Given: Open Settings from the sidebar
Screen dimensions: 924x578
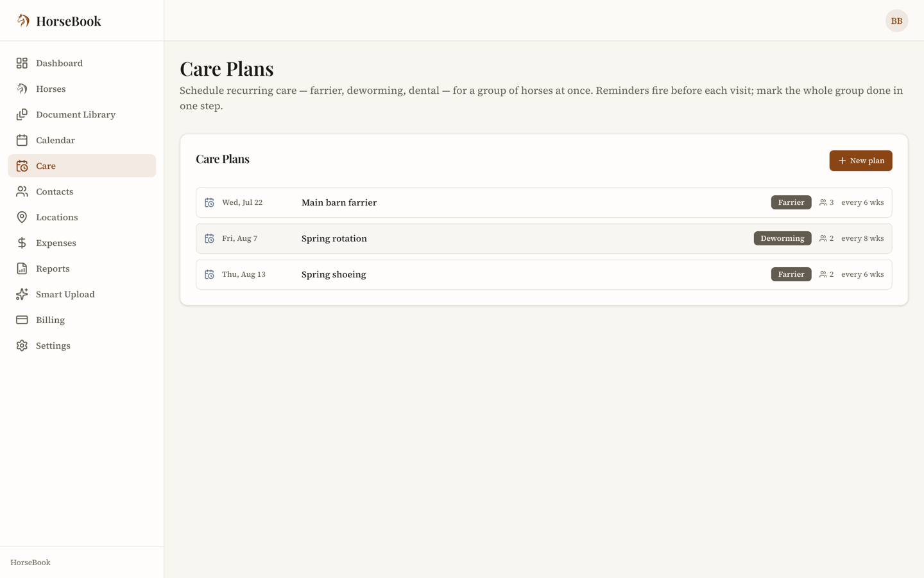Looking at the screenshot, I should click(82, 346).
